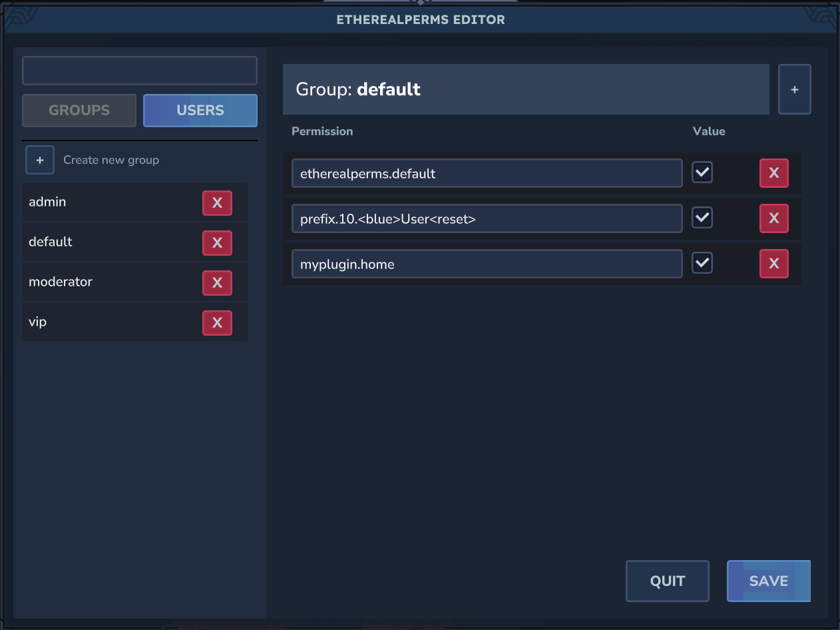Click the search field above GROUPS
This screenshot has width=840, height=630.
click(x=139, y=70)
